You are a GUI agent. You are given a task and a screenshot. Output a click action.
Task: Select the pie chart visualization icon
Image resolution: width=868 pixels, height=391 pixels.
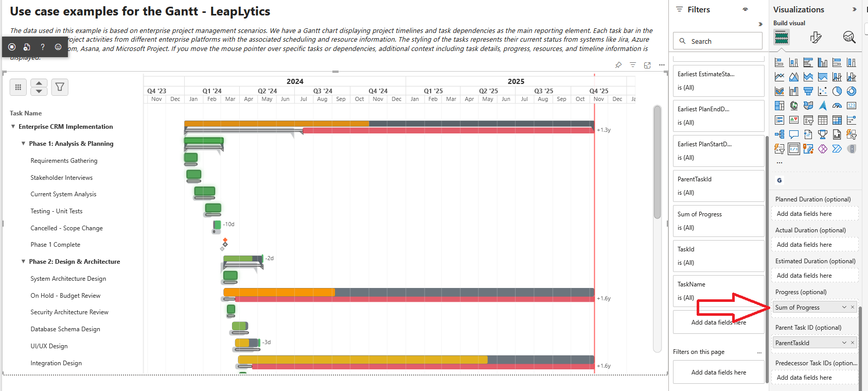(837, 91)
